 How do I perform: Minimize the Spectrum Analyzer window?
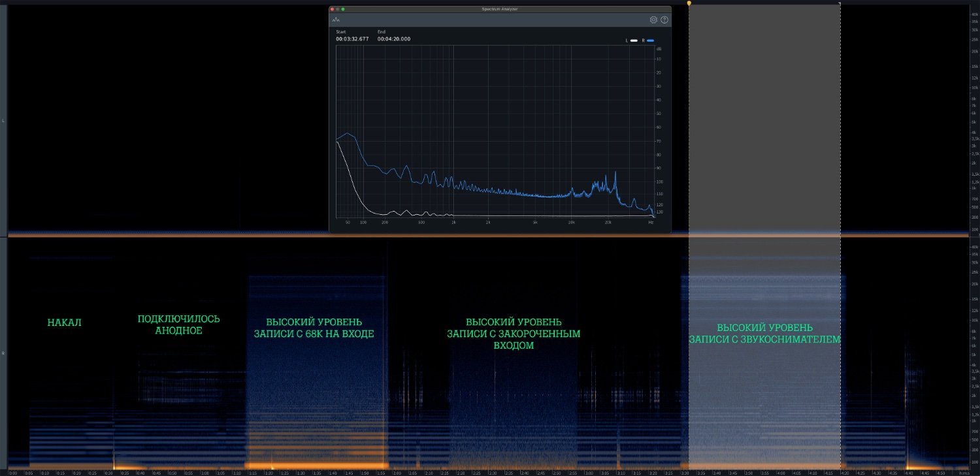pos(337,9)
